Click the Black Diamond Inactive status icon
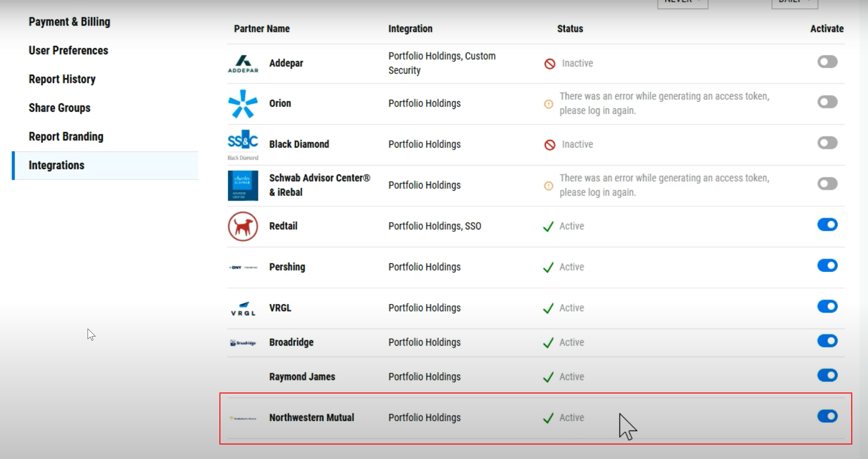 [x=550, y=145]
